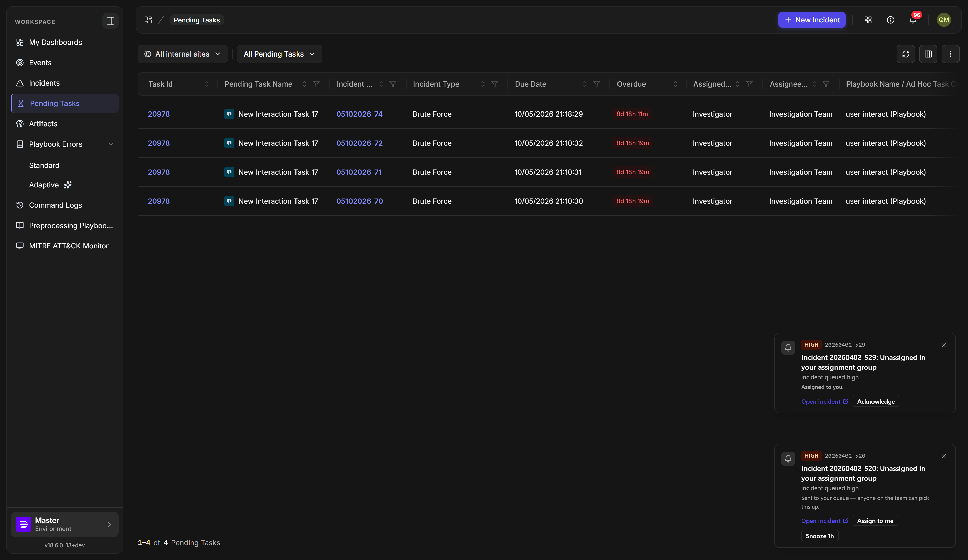The image size is (968, 560).
Task: Filter the Assigned column
Action: tap(749, 84)
